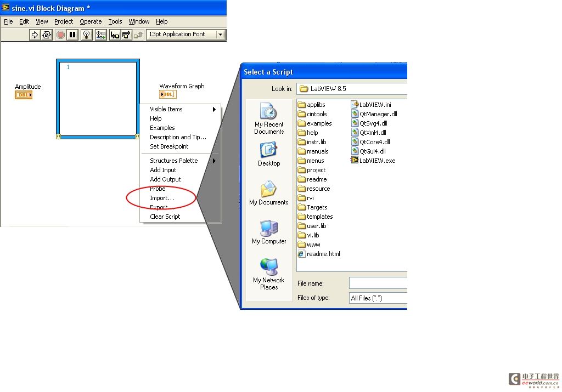Viewport: 562px width, 392px height.
Task: Select the LabVIEW.ini file
Action: point(371,105)
